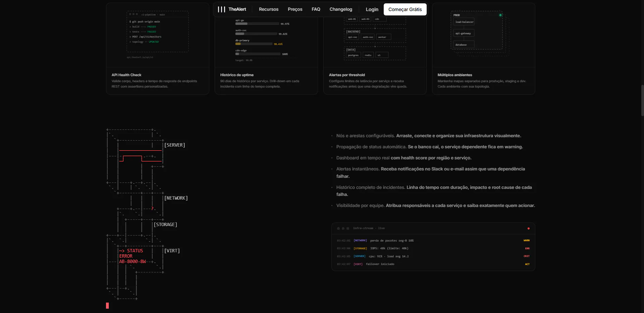Click the green status dot on PROD diagram
Viewport: 644px width, 313px height.
coord(500,15)
